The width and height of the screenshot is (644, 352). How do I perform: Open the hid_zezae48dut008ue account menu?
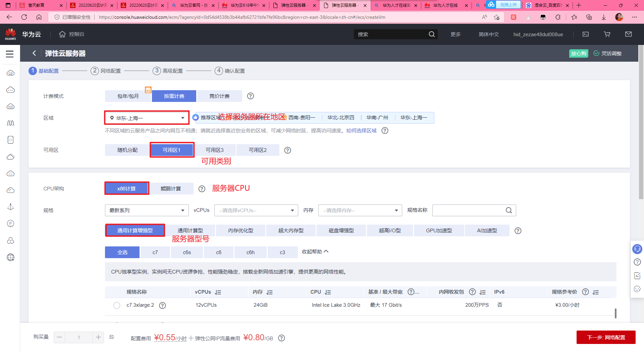coord(538,34)
